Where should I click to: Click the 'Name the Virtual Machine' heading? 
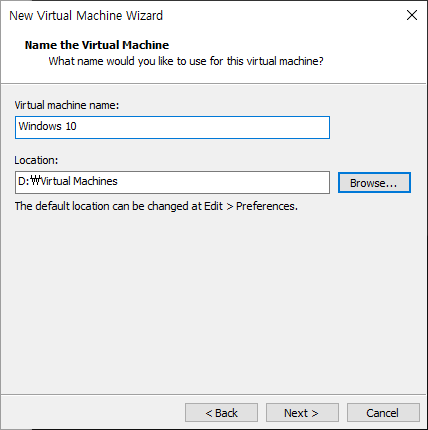point(97,45)
